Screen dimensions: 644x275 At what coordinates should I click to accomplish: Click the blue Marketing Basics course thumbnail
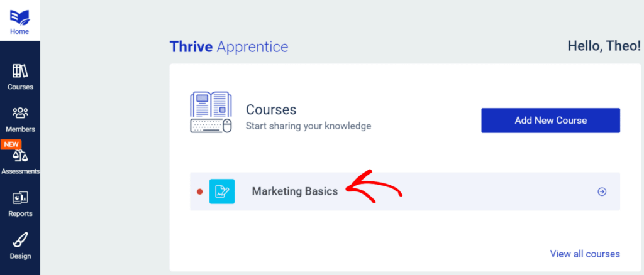(222, 191)
